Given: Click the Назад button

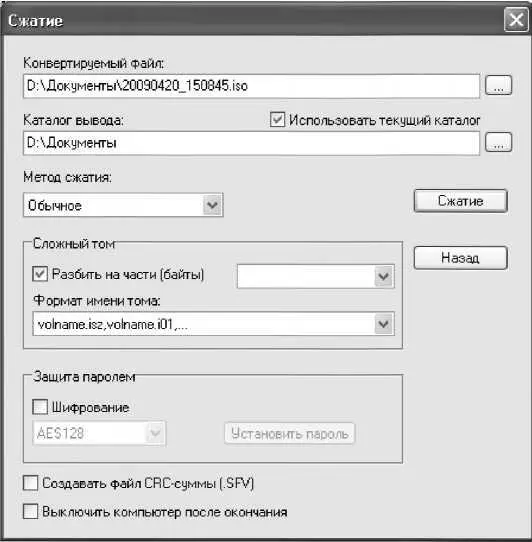Looking at the screenshot, I should pyautogui.click(x=460, y=258).
